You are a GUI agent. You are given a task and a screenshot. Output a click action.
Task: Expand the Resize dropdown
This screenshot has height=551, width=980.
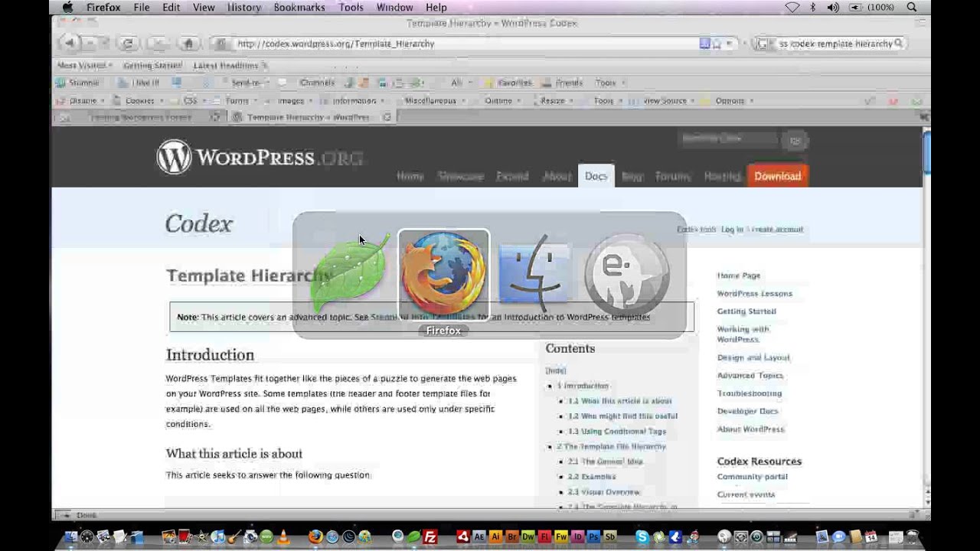point(553,101)
